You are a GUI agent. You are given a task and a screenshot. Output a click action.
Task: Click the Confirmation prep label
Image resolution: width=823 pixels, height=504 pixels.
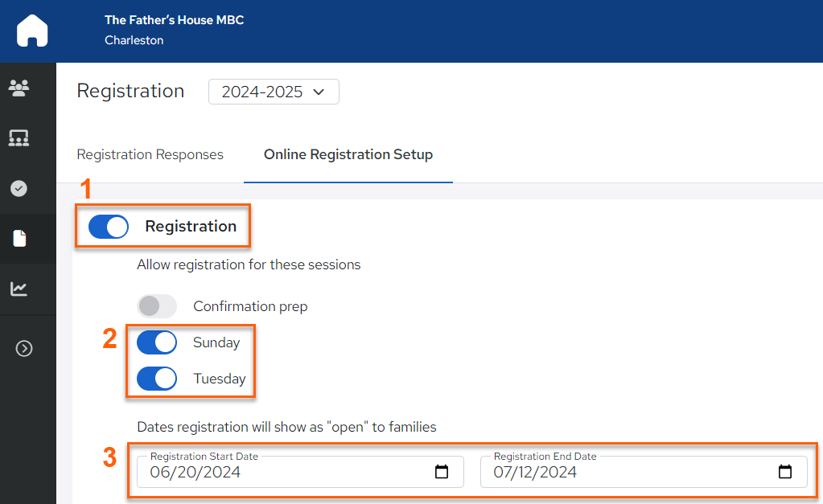coord(250,306)
